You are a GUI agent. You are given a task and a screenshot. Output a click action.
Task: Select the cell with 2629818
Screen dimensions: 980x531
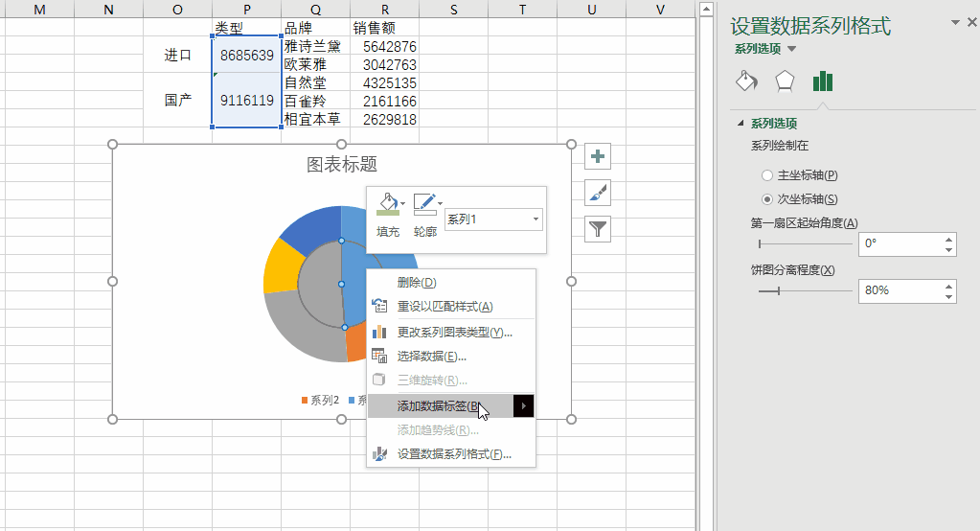pyautogui.click(x=385, y=119)
